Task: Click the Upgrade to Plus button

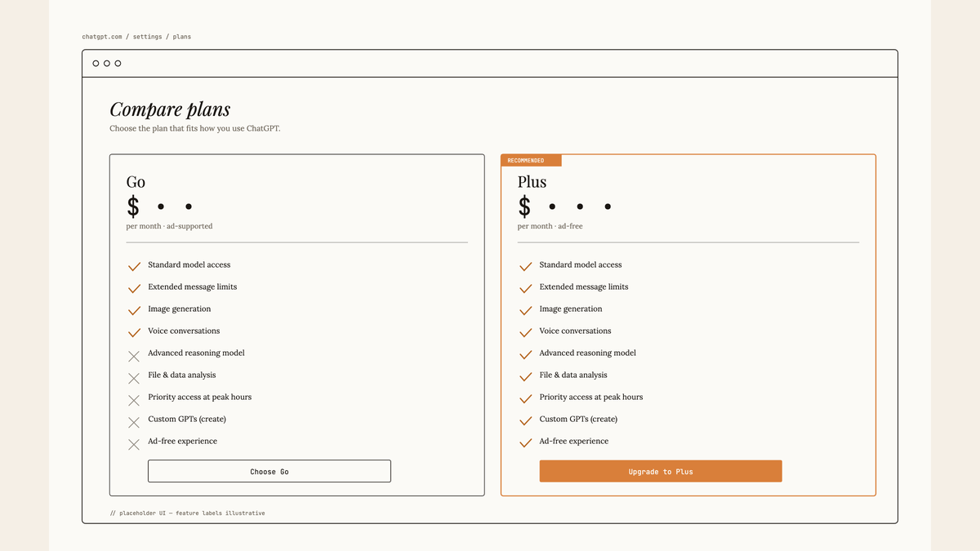Action: (x=661, y=471)
